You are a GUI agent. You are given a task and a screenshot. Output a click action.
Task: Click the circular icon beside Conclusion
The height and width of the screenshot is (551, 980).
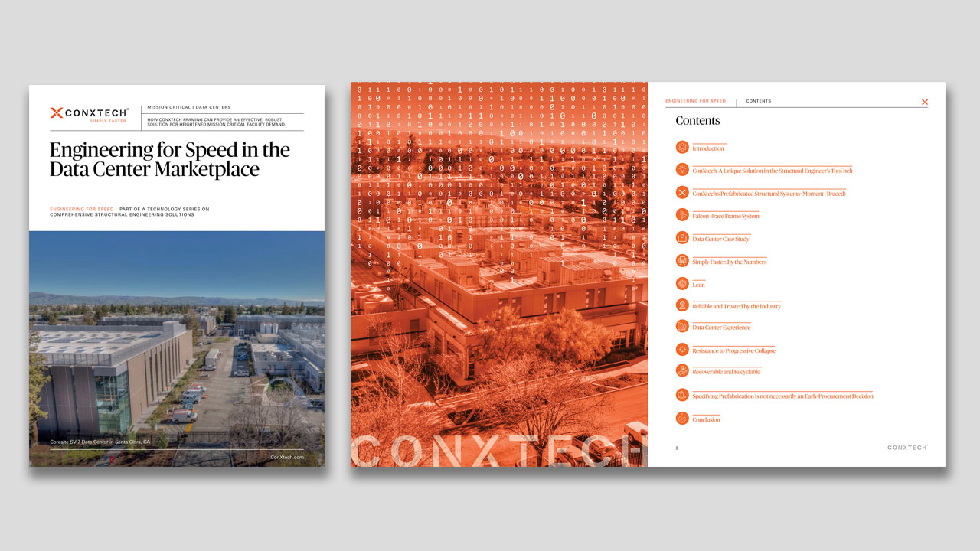[682, 419]
